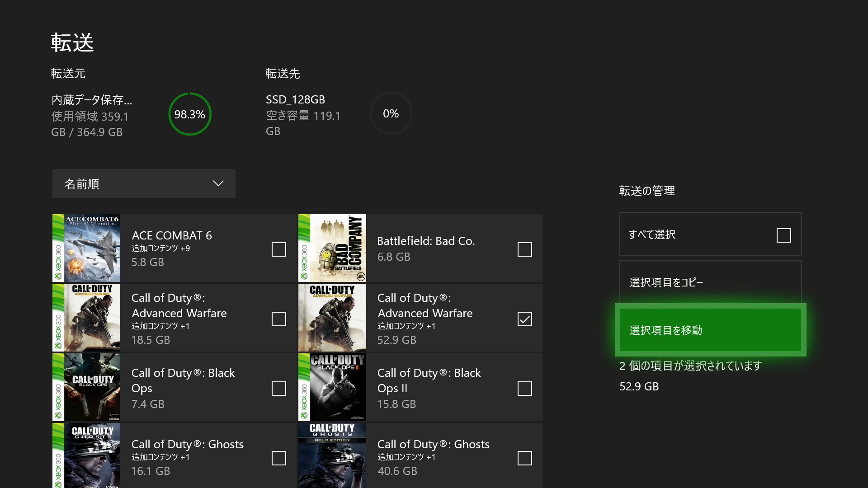Click the 15.8 GB size text
This screenshot has width=868, height=488.
397,404
